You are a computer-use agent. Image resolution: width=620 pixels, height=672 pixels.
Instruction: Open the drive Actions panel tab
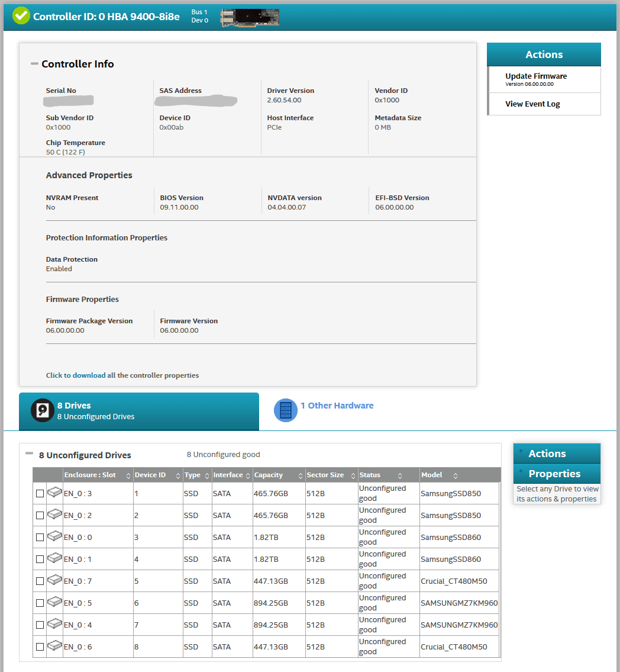coord(557,454)
